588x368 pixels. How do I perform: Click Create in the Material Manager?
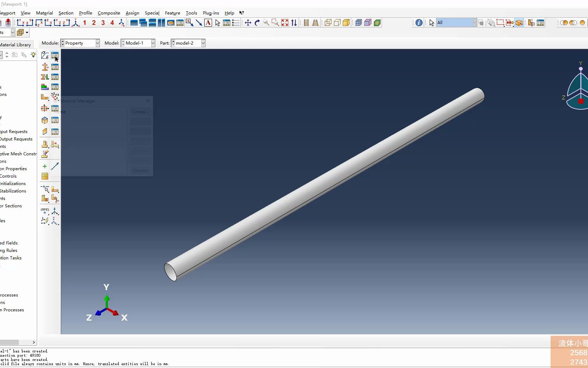140,111
